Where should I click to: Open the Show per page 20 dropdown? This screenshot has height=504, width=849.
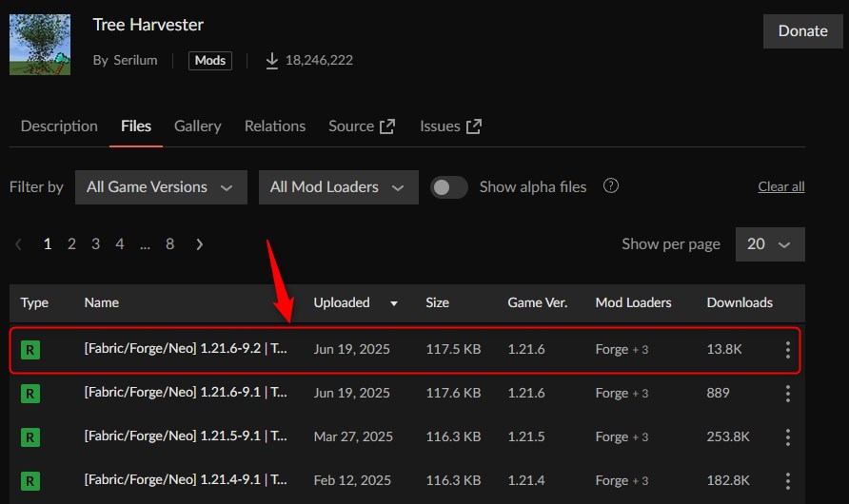click(x=770, y=243)
